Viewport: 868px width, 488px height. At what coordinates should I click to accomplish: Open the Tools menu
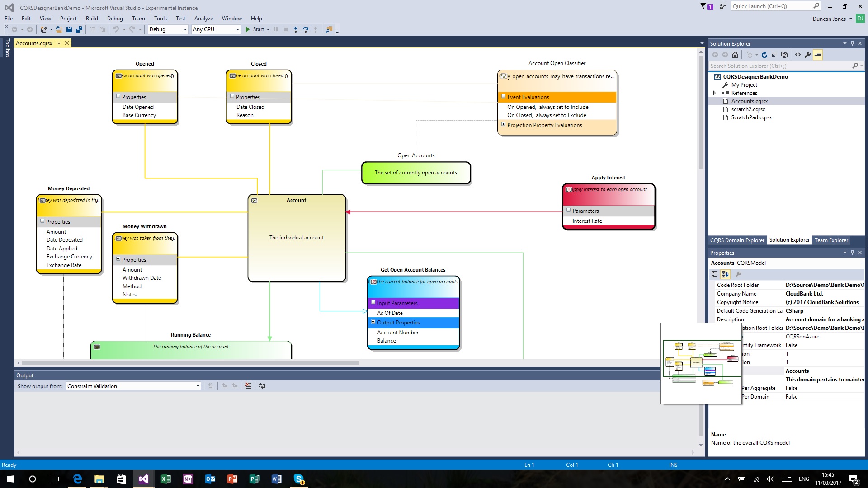tap(160, 19)
